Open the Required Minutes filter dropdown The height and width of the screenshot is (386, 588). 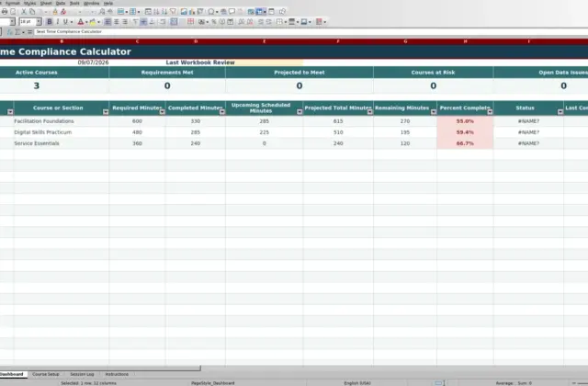click(x=162, y=112)
